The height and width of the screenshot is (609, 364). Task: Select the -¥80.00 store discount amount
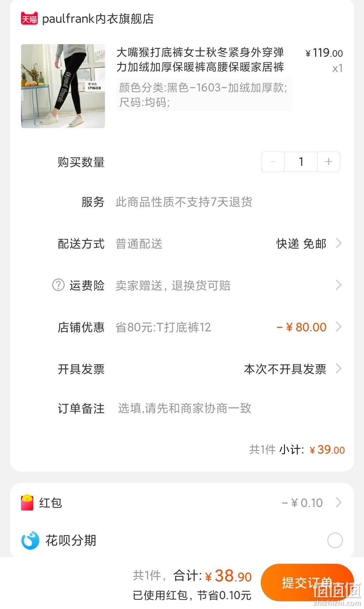coord(302,327)
